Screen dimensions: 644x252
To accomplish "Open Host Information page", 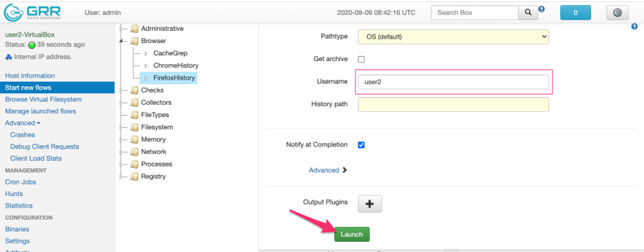I will pyautogui.click(x=30, y=76).
